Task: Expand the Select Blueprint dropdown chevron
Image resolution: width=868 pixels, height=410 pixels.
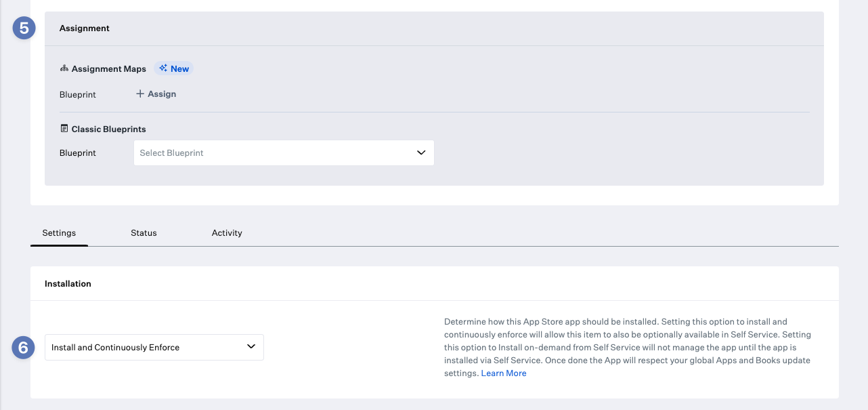Action: click(421, 152)
